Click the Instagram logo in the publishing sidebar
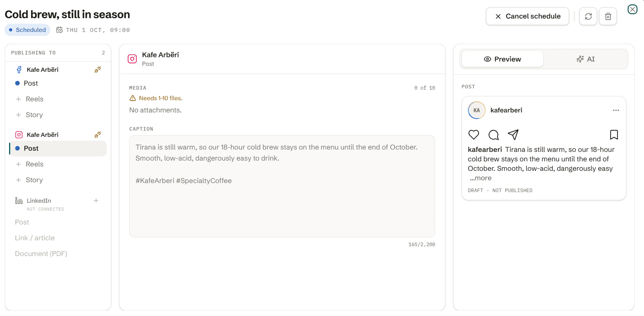Screen dimensions: 644x316 tap(19, 135)
